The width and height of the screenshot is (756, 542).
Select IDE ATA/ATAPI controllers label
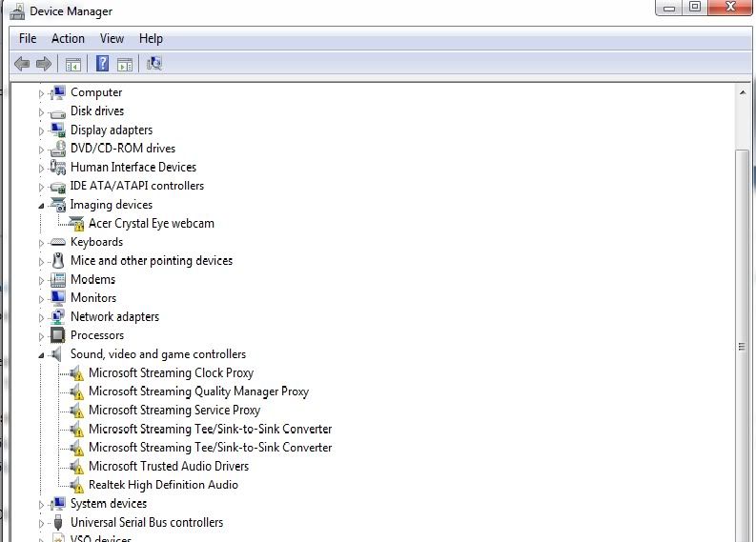pyautogui.click(x=137, y=186)
